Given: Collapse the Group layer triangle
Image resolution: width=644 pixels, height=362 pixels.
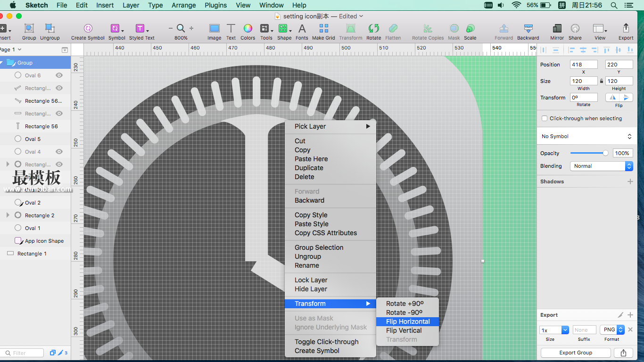Looking at the screenshot, I should (1, 63).
